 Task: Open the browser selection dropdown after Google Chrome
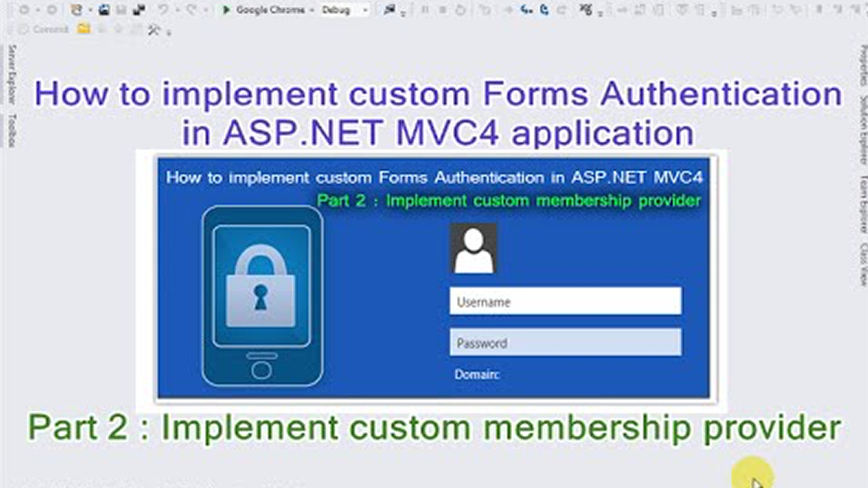[312, 10]
